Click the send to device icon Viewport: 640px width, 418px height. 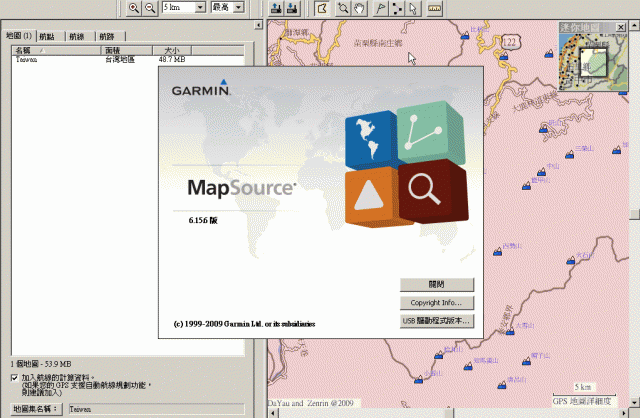(276, 8)
